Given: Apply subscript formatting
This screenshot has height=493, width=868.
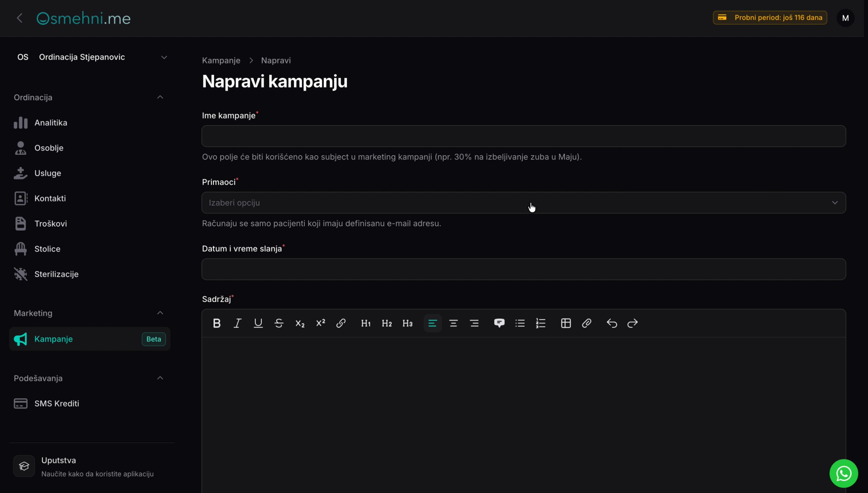Looking at the screenshot, I should coord(300,323).
